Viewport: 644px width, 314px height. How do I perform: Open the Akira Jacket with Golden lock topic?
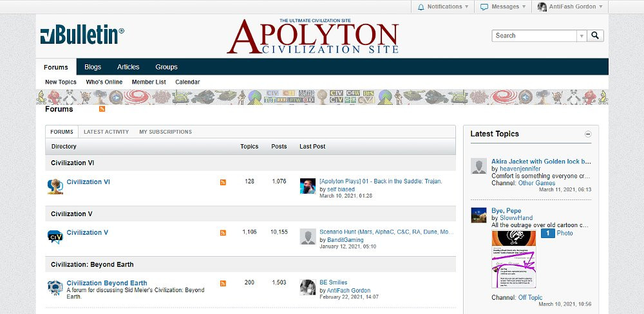542,162
